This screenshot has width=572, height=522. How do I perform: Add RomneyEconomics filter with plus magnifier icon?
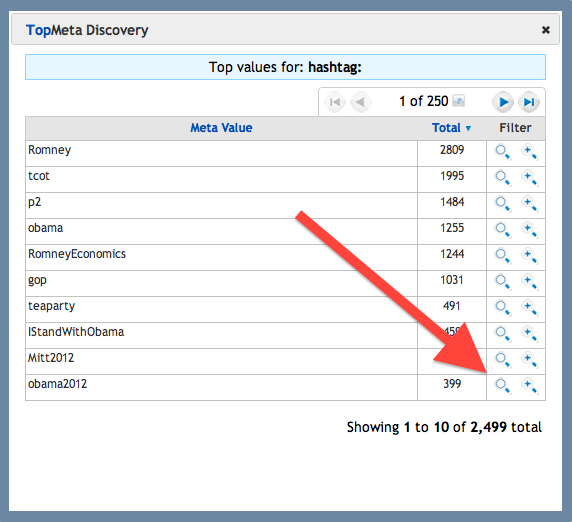pyautogui.click(x=529, y=256)
